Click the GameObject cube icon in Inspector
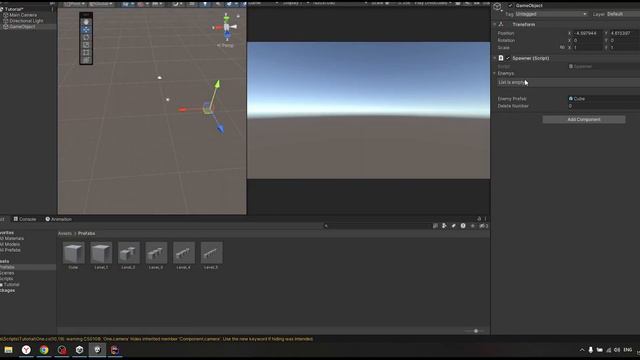The width and height of the screenshot is (640, 360). [x=498, y=6]
